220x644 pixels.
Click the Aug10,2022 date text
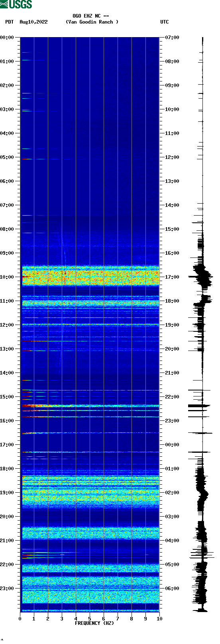(x=33, y=22)
